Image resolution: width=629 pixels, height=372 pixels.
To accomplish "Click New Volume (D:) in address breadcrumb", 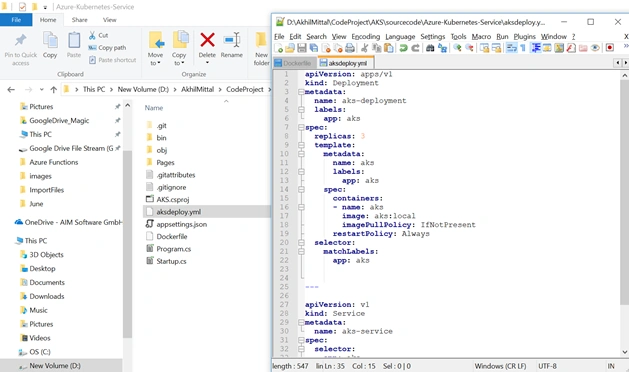I will (143, 89).
